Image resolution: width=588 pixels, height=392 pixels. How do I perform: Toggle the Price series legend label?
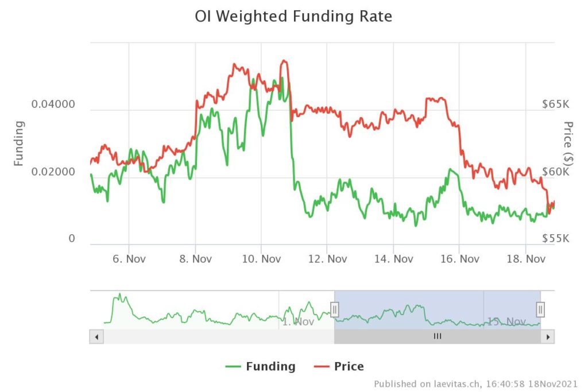coord(349,366)
